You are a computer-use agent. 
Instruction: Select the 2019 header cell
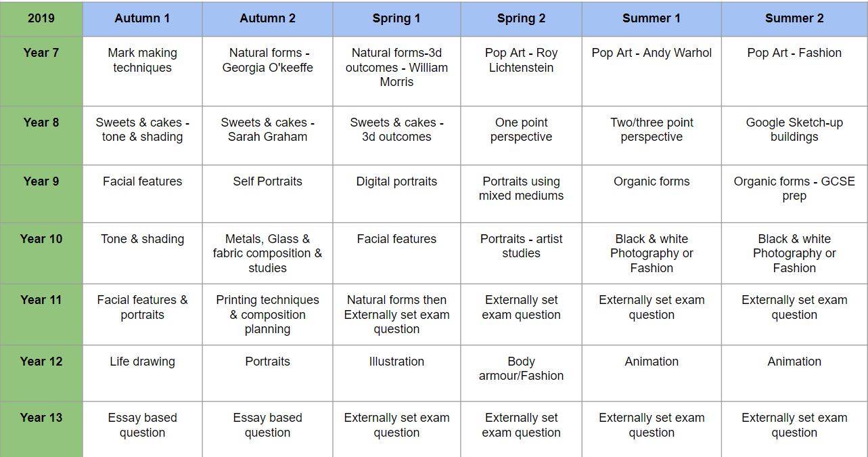(x=41, y=18)
